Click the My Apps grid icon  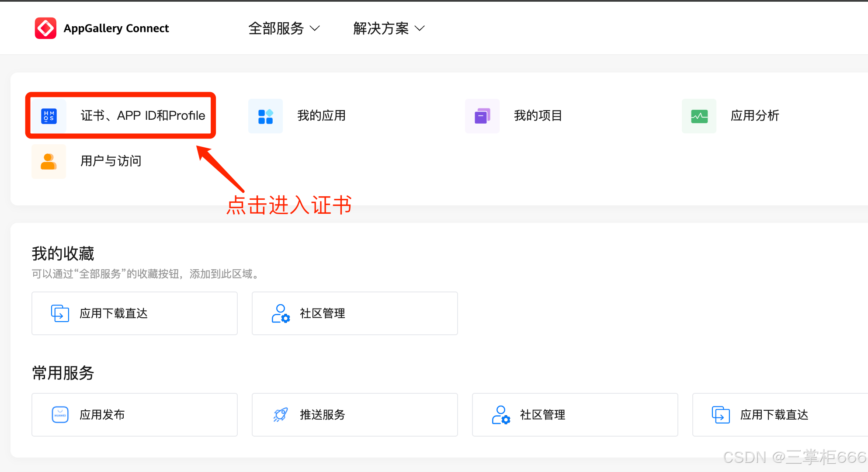click(265, 116)
